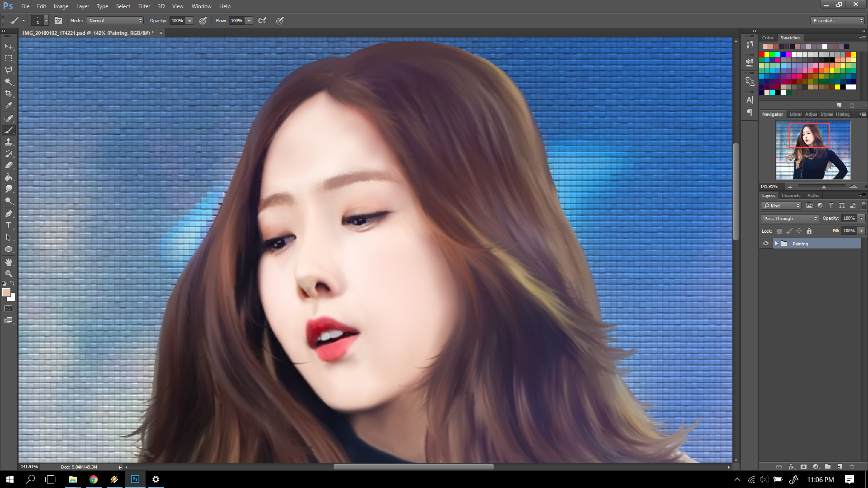The height and width of the screenshot is (488, 868).
Task: Select the Move tool
Action: tap(9, 47)
